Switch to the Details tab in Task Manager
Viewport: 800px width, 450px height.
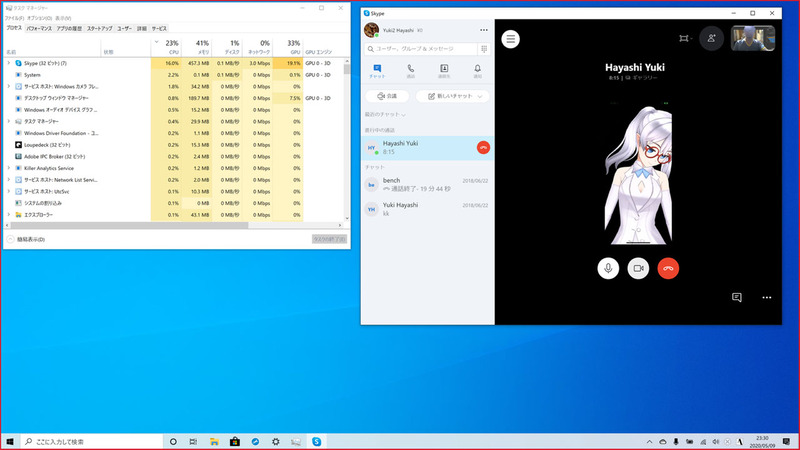pos(142,29)
